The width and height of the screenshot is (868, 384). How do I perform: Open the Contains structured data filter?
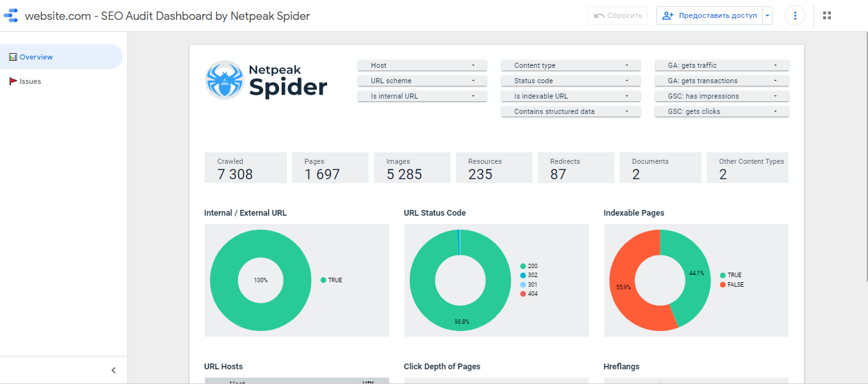(x=571, y=111)
